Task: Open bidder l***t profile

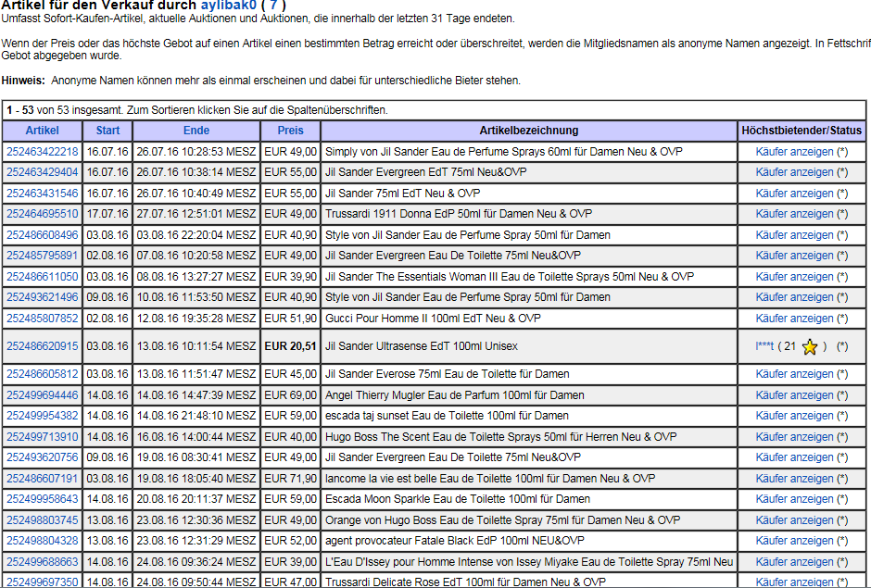Action: pyautogui.click(x=764, y=346)
